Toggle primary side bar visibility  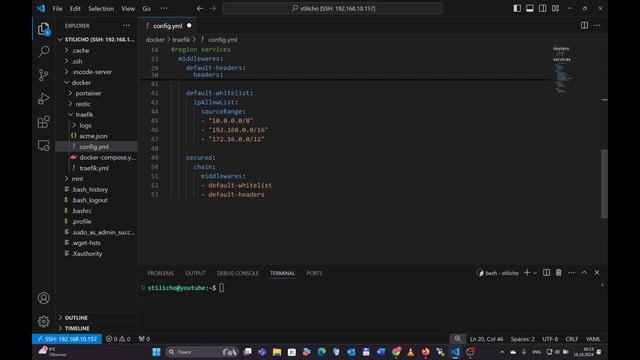[517, 8]
